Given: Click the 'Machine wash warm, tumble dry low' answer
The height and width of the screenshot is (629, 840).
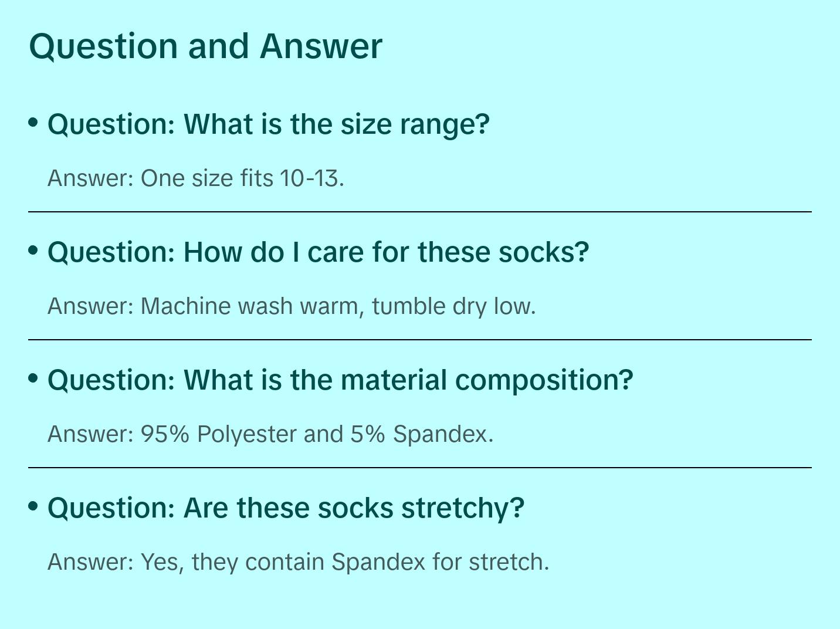Looking at the screenshot, I should pos(292,306).
